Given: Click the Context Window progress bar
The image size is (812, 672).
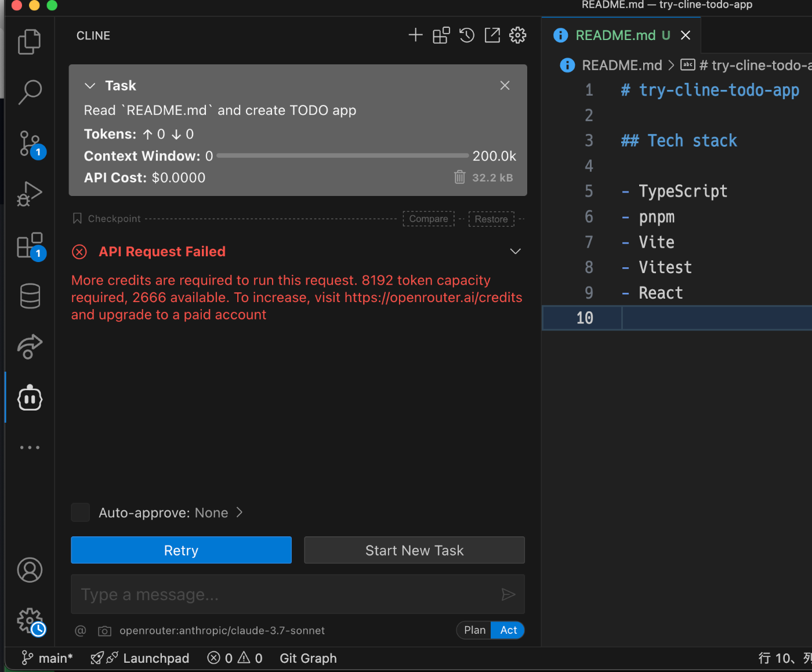Looking at the screenshot, I should (x=342, y=156).
